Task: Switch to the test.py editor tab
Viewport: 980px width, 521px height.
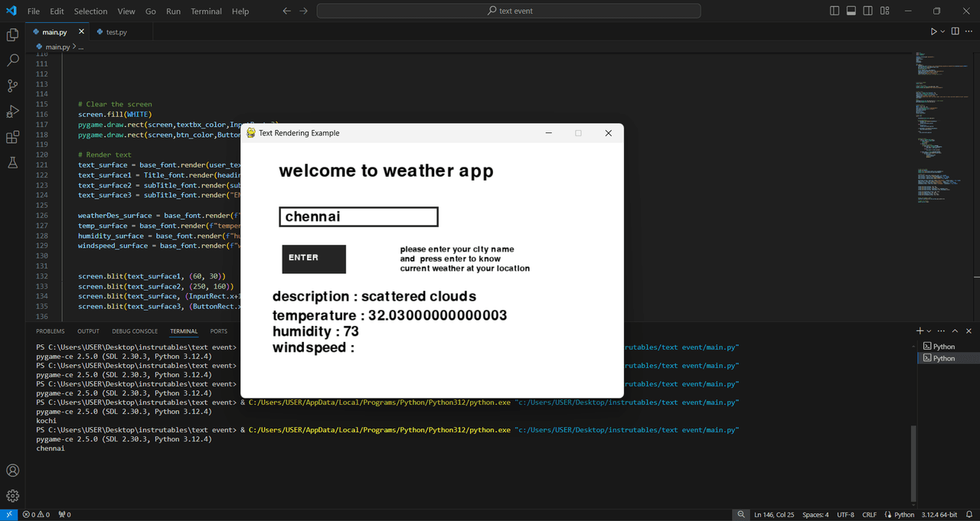Action: [x=116, y=32]
